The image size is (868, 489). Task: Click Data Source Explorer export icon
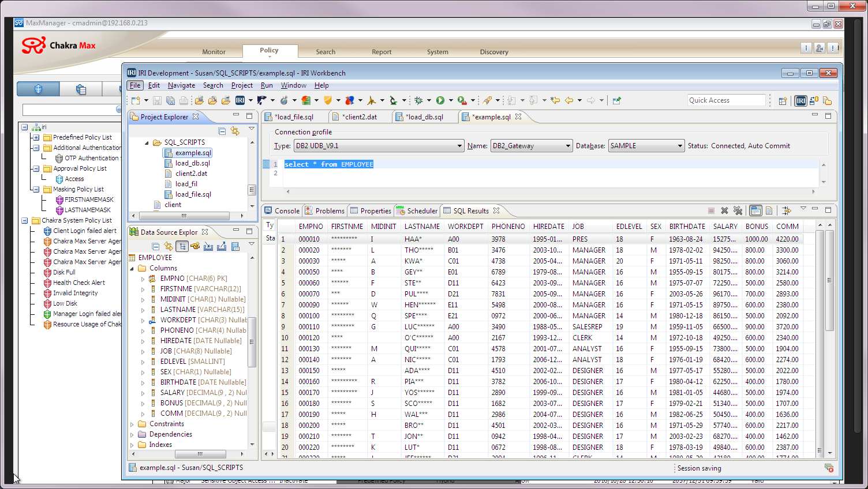(x=222, y=247)
